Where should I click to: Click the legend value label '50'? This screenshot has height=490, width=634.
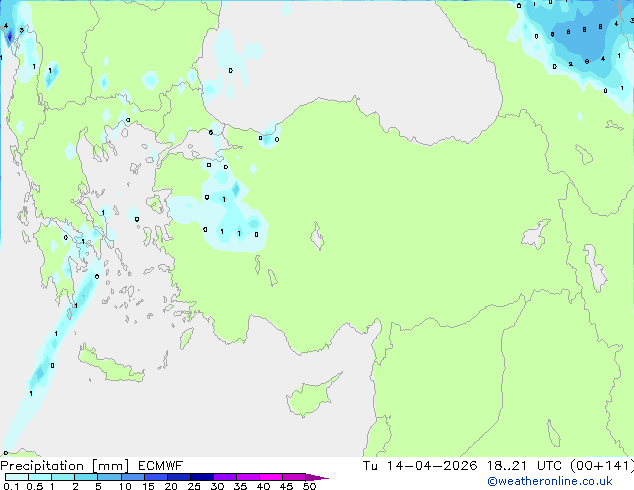click(x=309, y=486)
